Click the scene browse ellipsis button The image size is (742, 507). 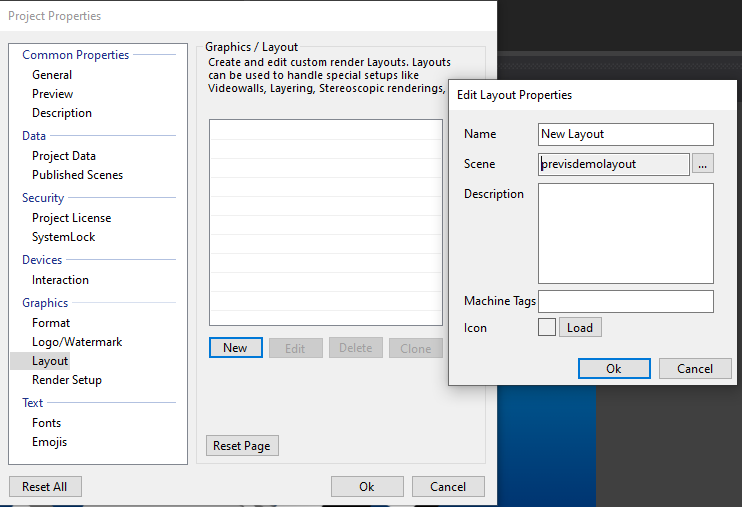(x=703, y=163)
